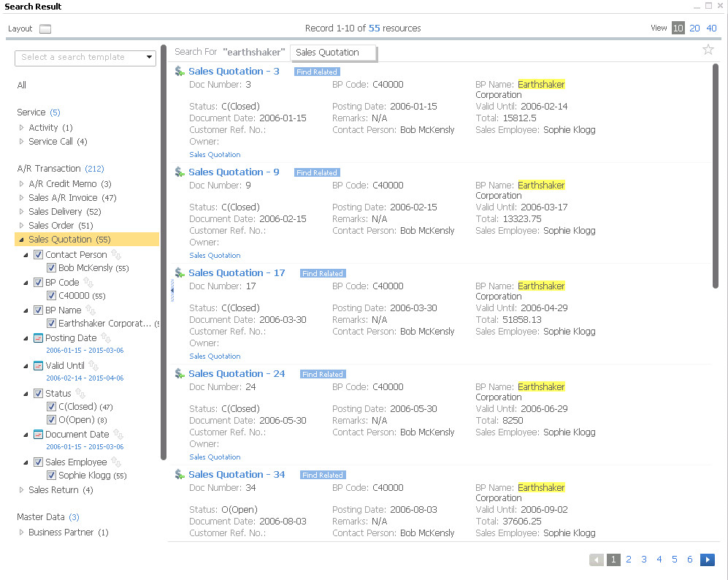Click the star icon to favorite this search
Image resolution: width=728 pixels, height=580 pixels.
point(708,49)
